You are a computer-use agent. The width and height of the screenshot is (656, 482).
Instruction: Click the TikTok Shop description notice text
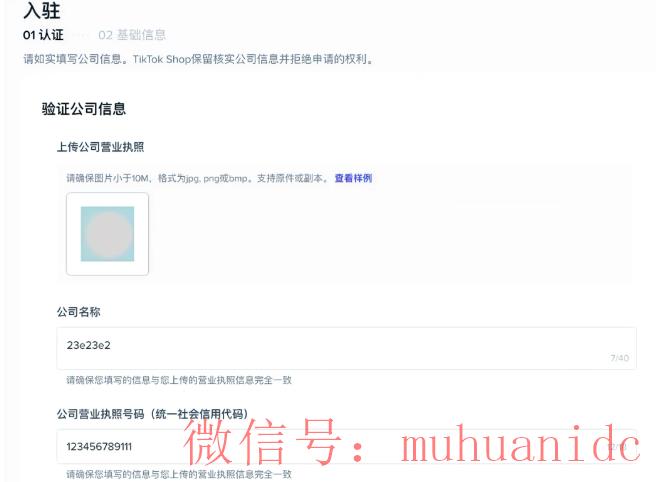(198, 59)
